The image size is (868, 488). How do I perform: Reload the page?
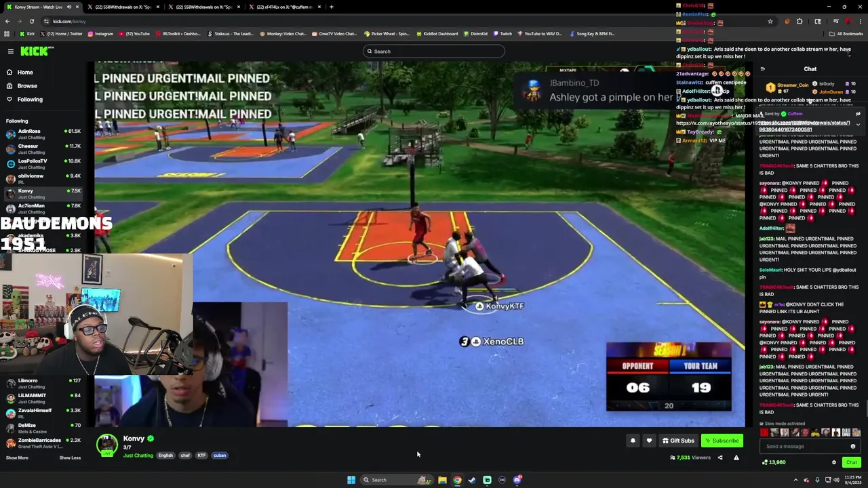coord(31,21)
